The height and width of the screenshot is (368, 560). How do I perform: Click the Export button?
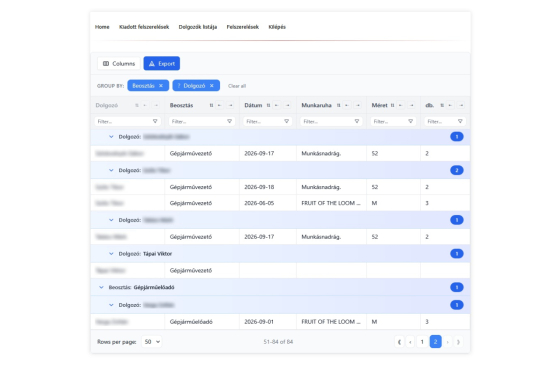(x=162, y=64)
